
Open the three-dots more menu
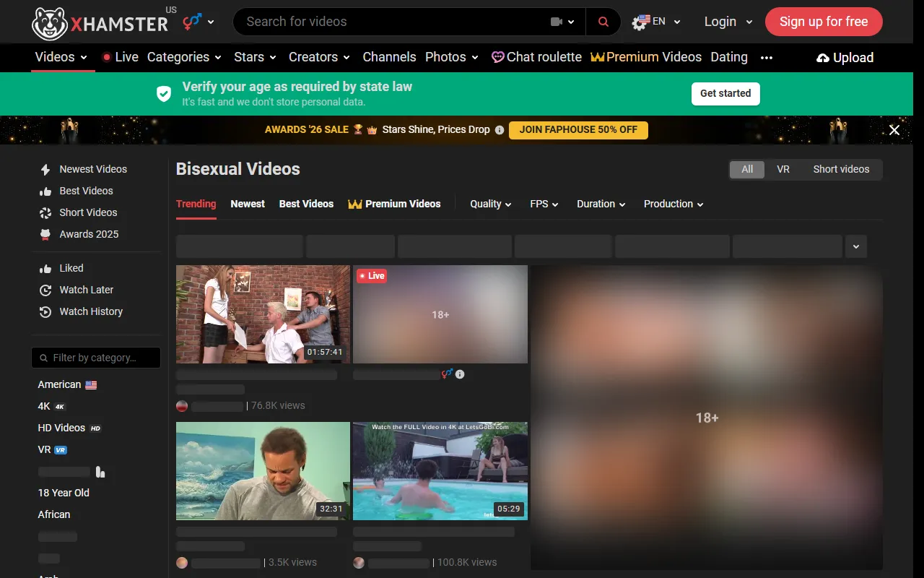point(767,58)
